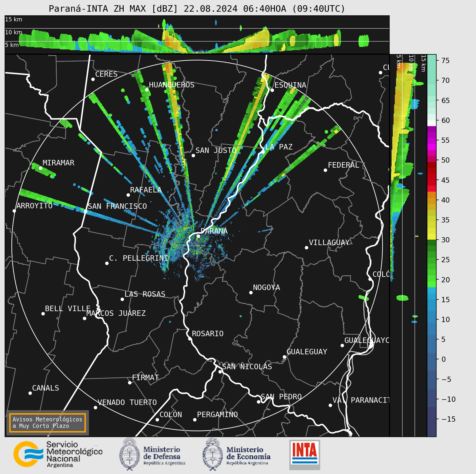Click the VILLAGUAY label text
This screenshot has width=476, height=474.
tap(329, 243)
